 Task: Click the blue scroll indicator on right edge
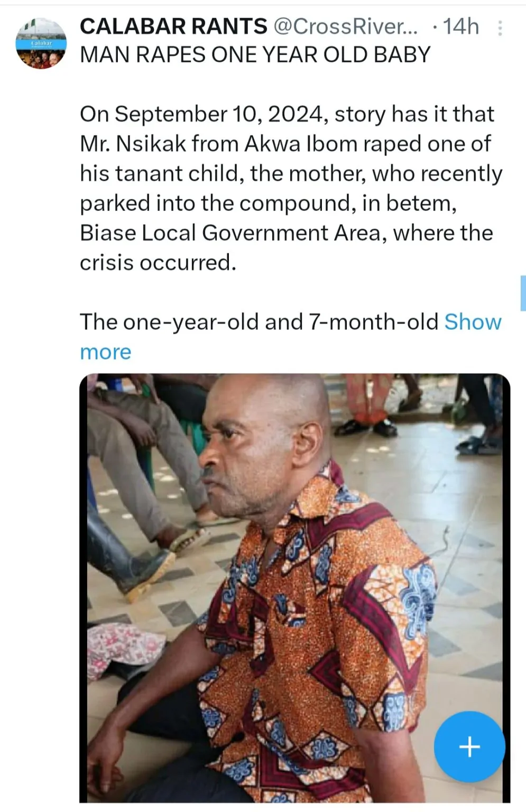(523, 293)
